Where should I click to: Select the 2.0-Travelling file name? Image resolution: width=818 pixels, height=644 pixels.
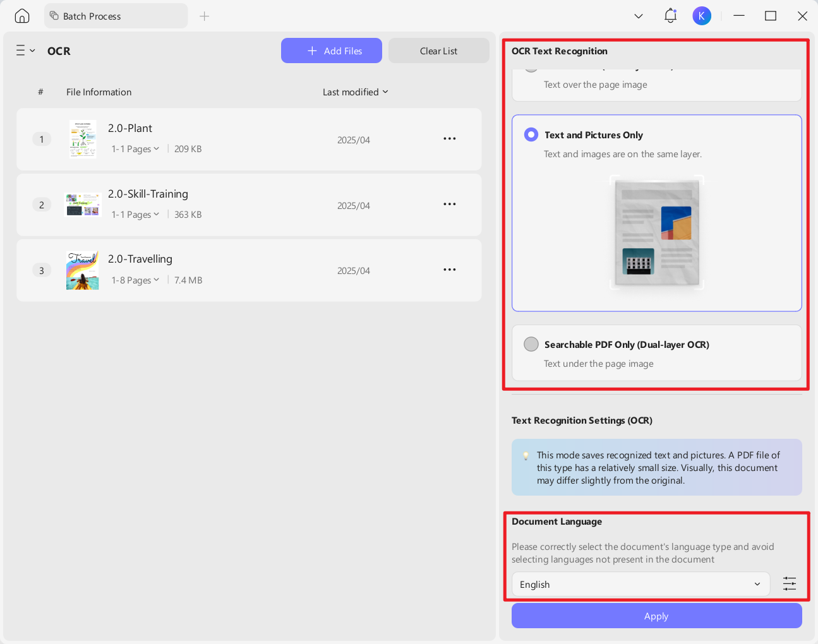140,259
